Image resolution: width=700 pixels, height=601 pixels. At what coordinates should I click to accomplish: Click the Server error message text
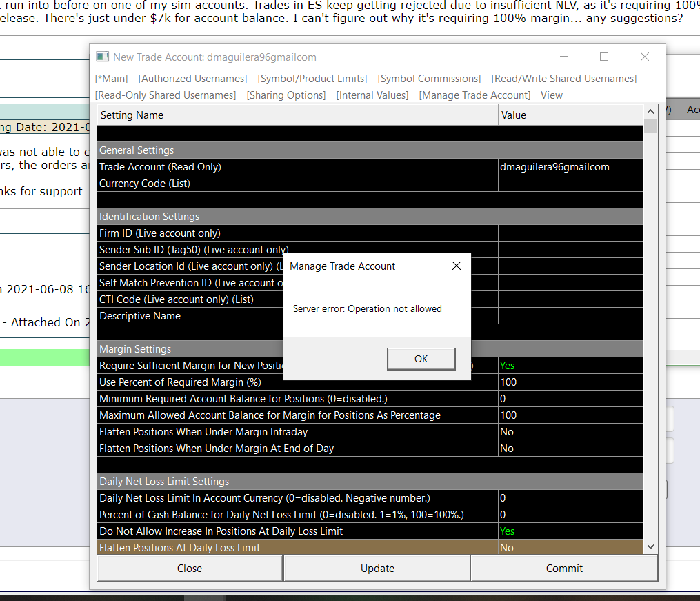[367, 308]
